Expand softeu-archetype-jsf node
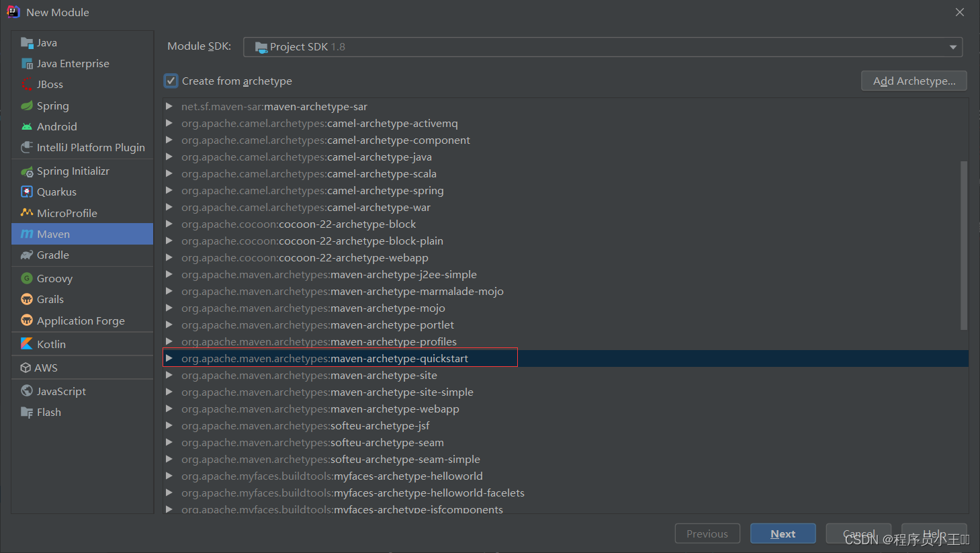 169,426
